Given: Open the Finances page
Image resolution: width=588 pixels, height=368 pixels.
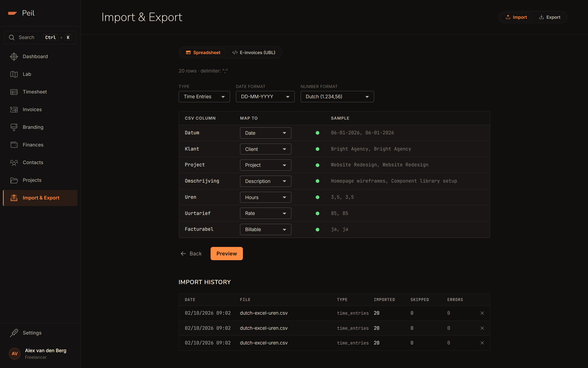Looking at the screenshot, I should 40,145.
